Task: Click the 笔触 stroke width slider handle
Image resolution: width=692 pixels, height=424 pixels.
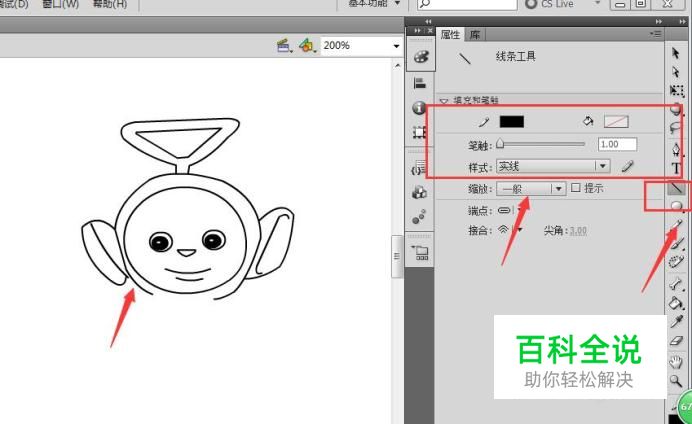Action: 500,144
